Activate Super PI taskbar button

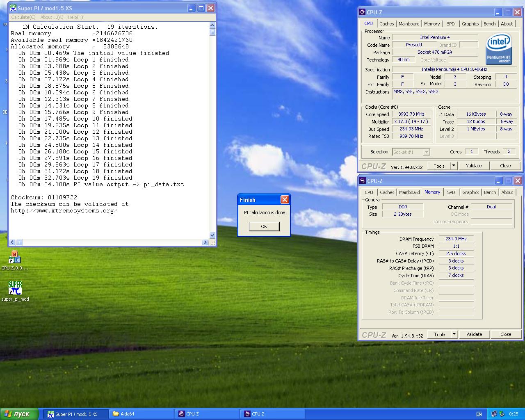pos(76,414)
